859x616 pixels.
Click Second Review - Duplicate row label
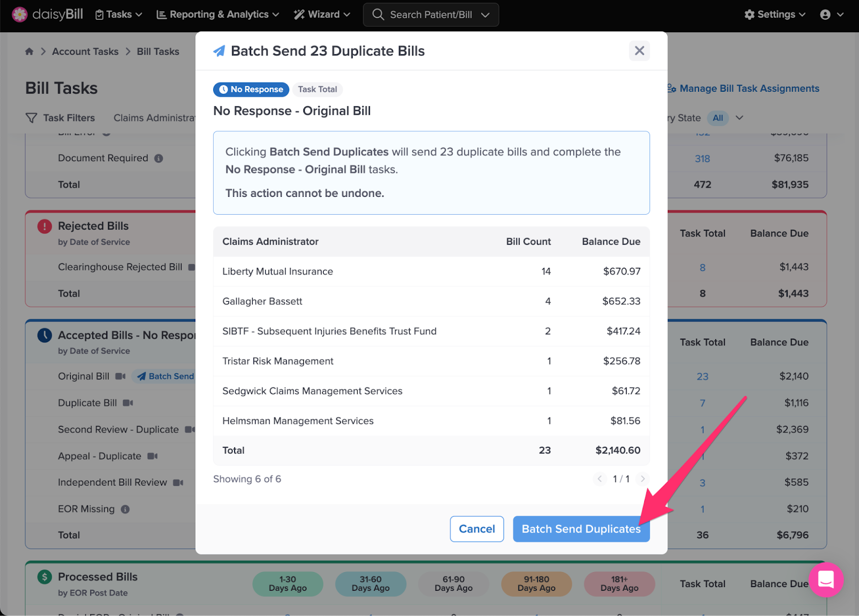118,429
